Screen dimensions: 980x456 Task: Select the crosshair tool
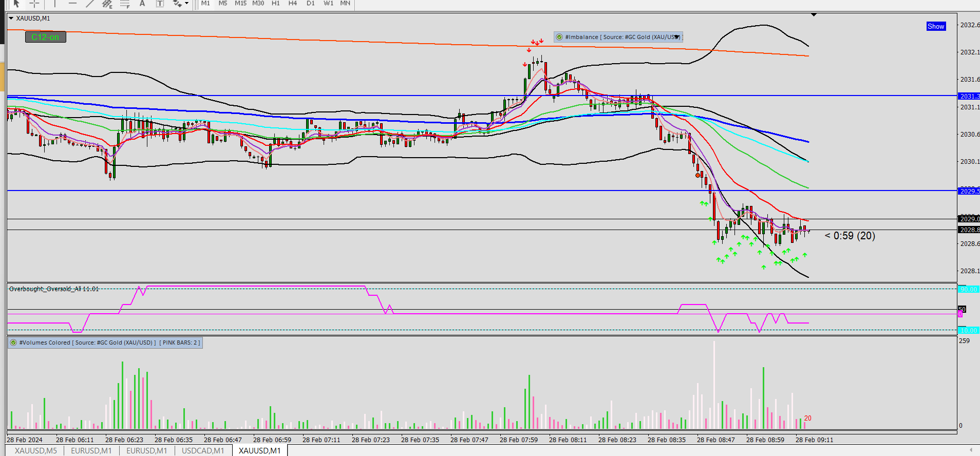[34, 4]
